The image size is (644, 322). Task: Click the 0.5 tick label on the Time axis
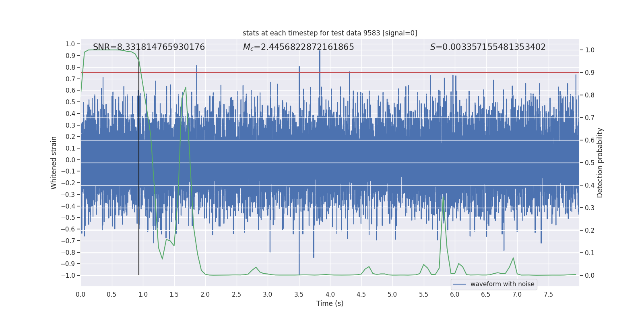click(x=111, y=294)
